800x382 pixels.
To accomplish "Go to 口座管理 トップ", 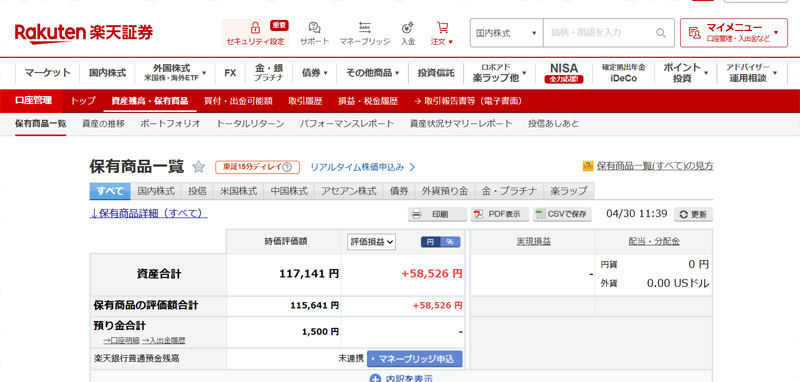I will [83, 101].
